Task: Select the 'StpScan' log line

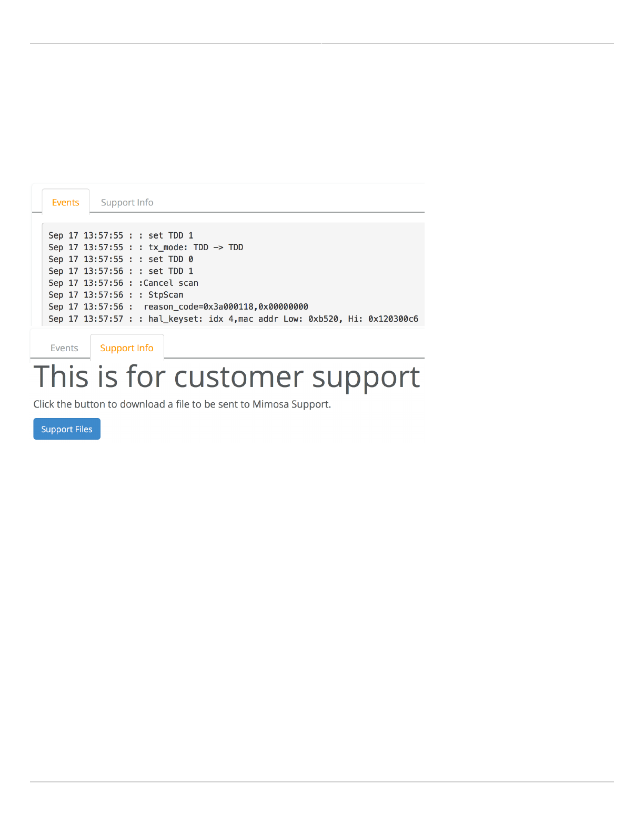Action: pyautogui.click(x=116, y=295)
